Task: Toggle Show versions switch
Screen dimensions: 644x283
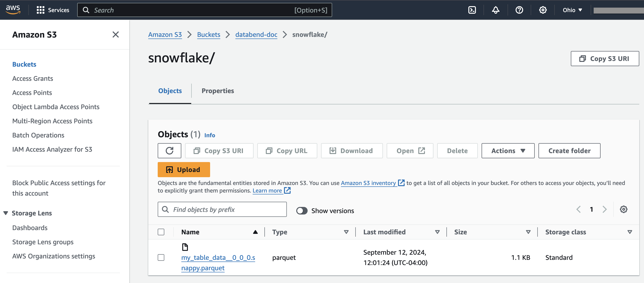Action: click(302, 211)
